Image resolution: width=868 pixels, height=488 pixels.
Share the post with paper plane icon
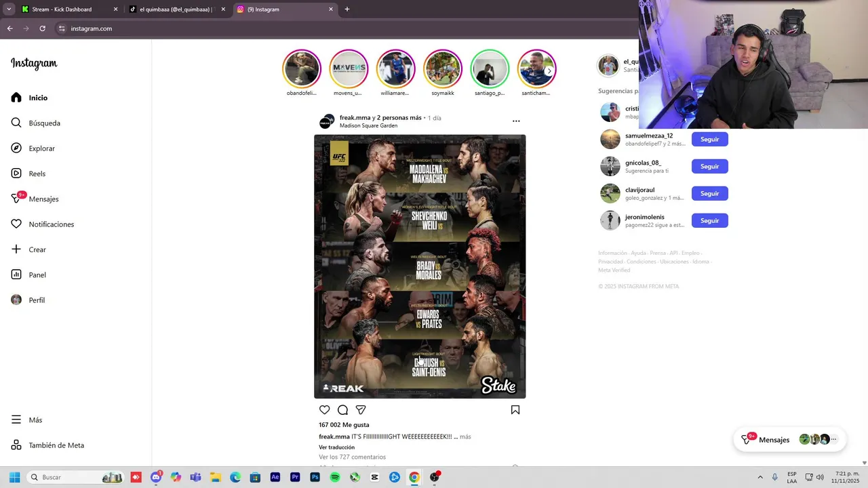[361, 410]
